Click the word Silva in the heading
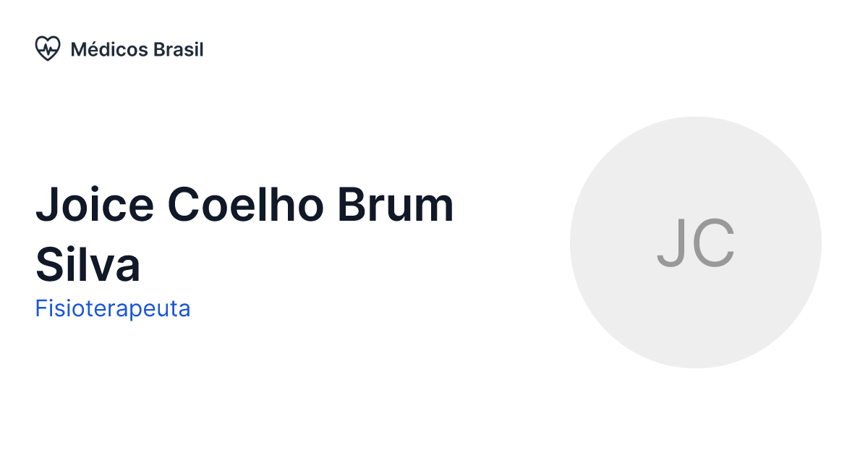 tap(88, 265)
